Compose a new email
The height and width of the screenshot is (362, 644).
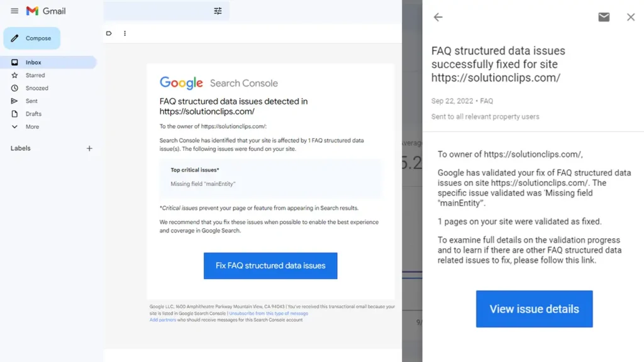(32, 38)
